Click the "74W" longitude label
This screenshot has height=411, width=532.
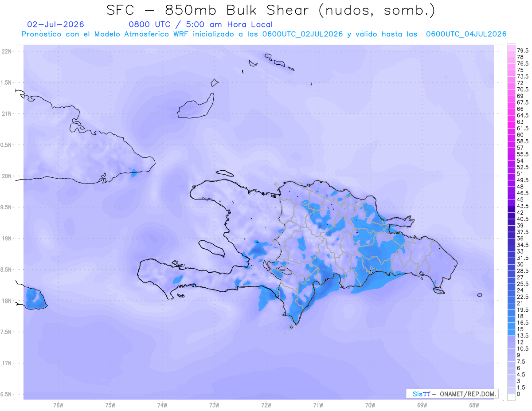tap(162, 405)
